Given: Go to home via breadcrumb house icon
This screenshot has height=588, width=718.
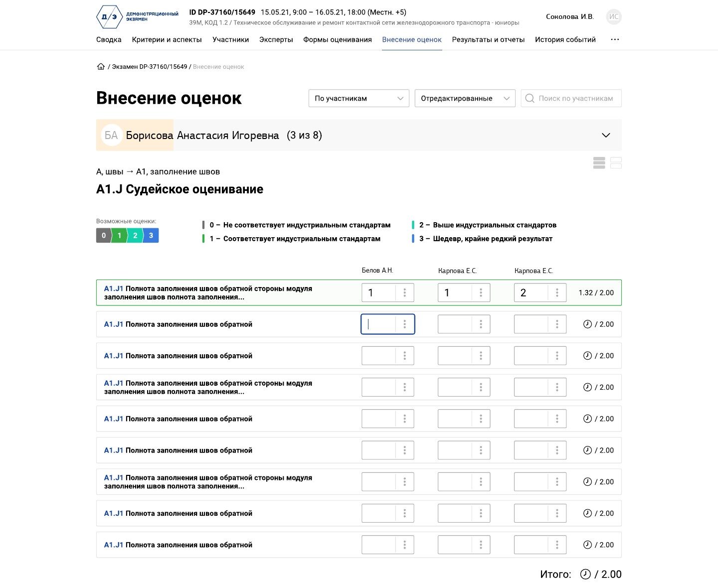Looking at the screenshot, I should click(101, 67).
